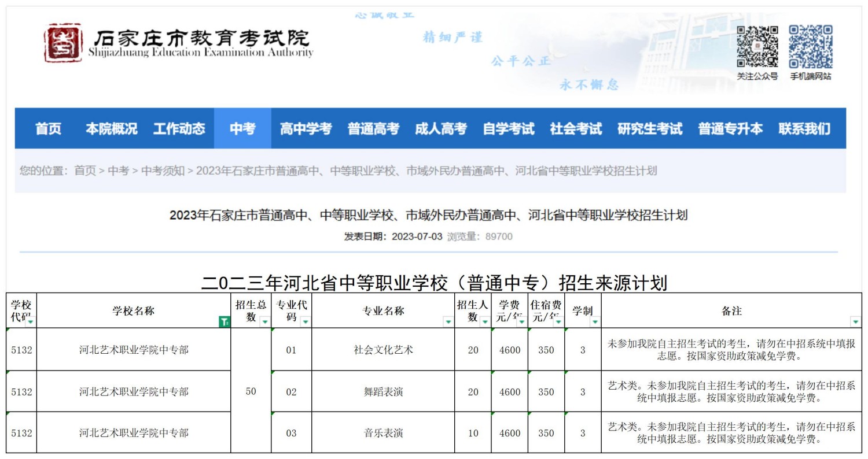Go to the 首页 navigation tab
The width and height of the screenshot is (868, 459).
(x=48, y=129)
